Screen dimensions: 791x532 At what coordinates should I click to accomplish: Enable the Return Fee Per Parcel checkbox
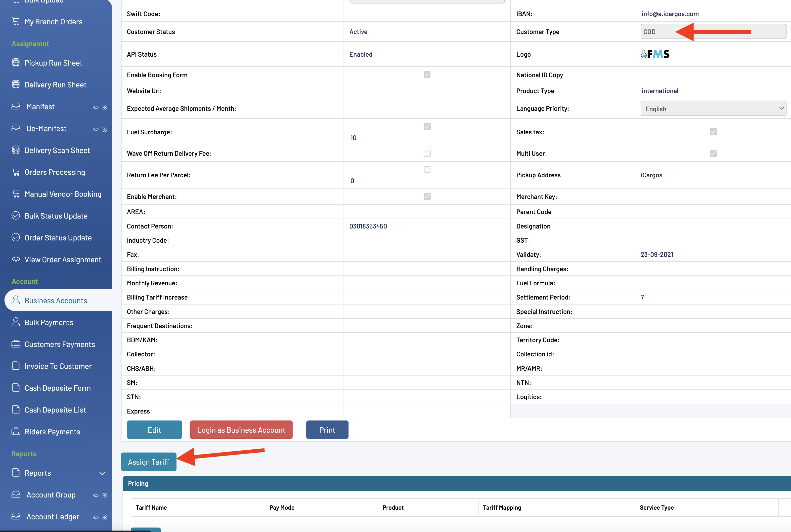(427, 169)
